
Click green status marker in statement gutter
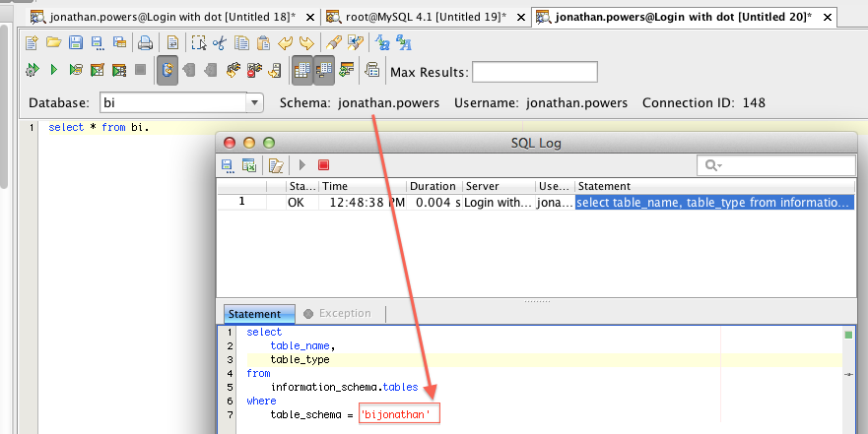point(848,335)
